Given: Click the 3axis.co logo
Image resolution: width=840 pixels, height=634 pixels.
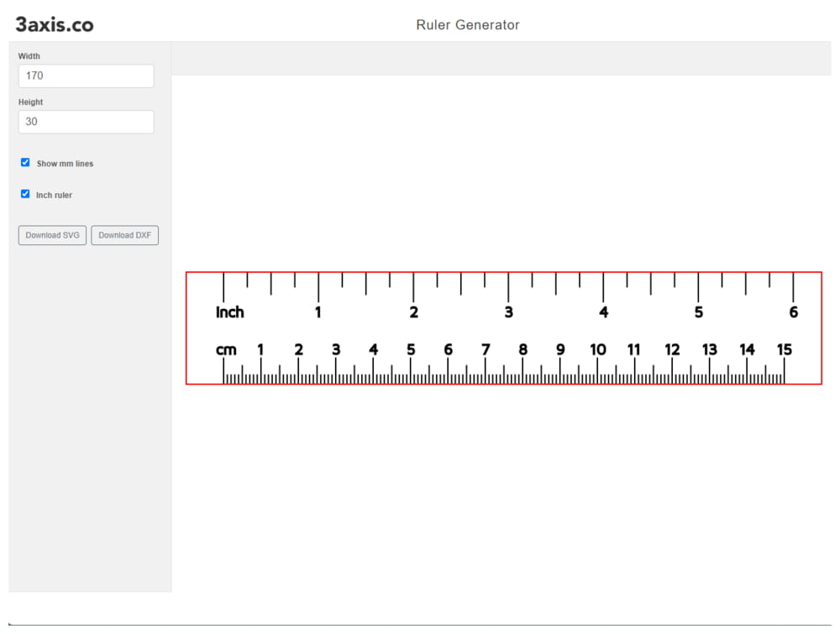Looking at the screenshot, I should (54, 24).
